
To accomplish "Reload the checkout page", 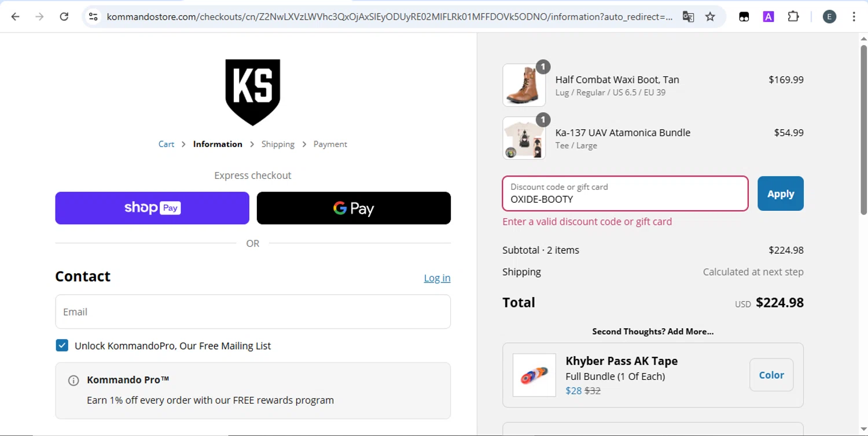I will point(64,17).
